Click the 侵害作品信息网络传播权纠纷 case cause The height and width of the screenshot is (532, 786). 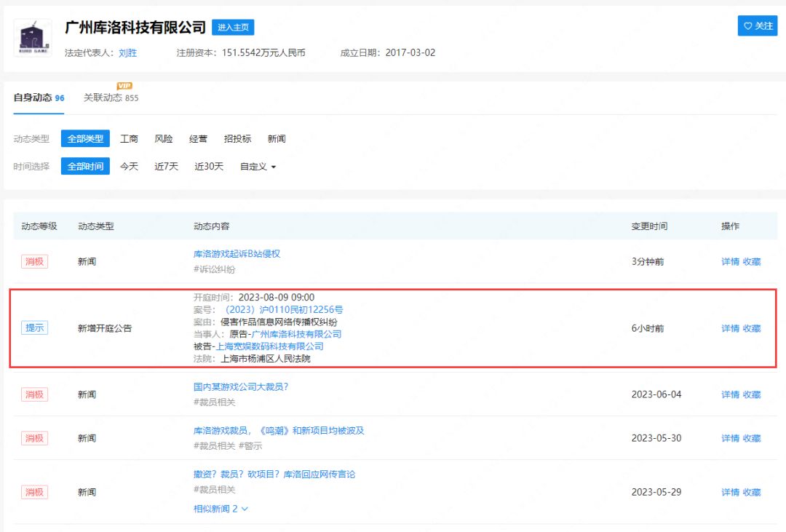click(279, 322)
